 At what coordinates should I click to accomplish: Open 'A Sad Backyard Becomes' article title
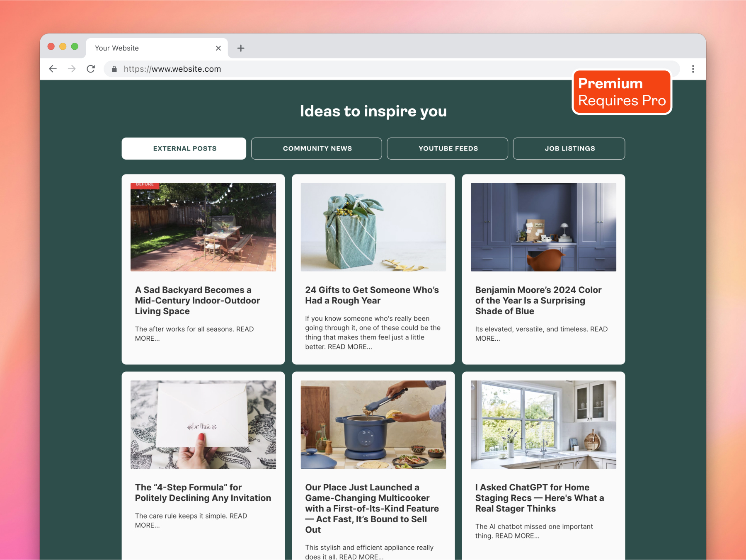coord(197,301)
